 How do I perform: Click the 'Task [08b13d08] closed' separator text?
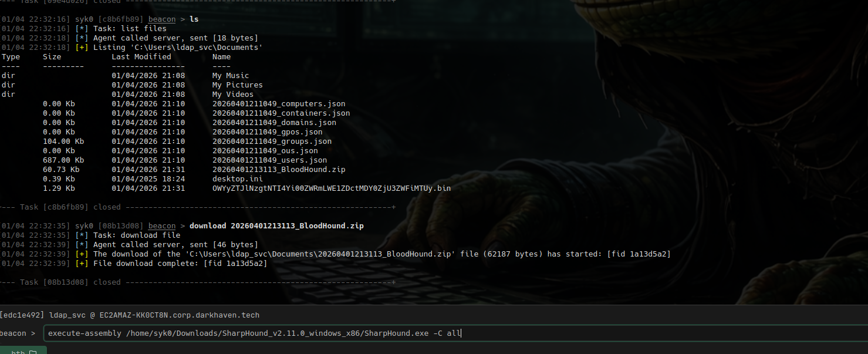click(x=70, y=282)
